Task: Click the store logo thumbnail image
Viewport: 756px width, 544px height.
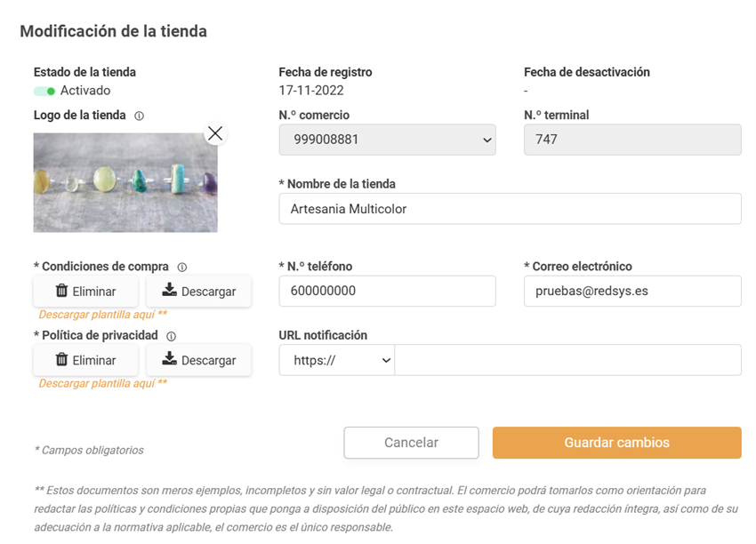Action: [x=125, y=183]
